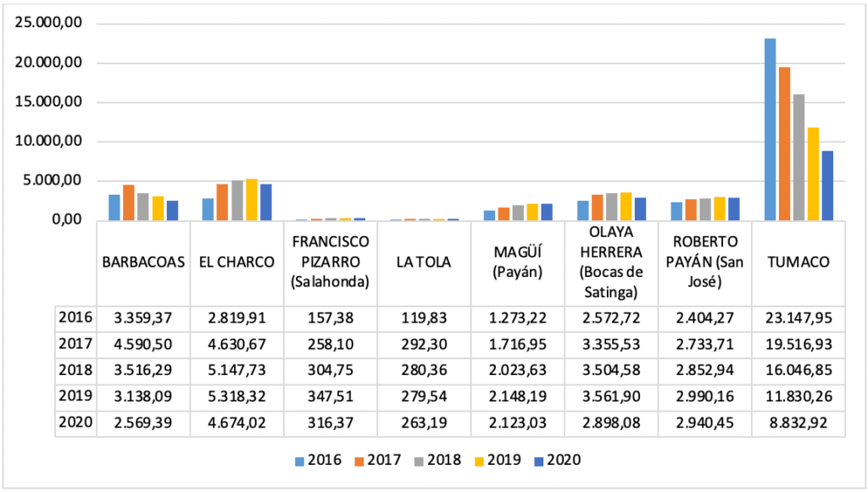The width and height of the screenshot is (868, 492).
Task: Select the tallest Tumaco bar for 2016
Action: (x=770, y=129)
